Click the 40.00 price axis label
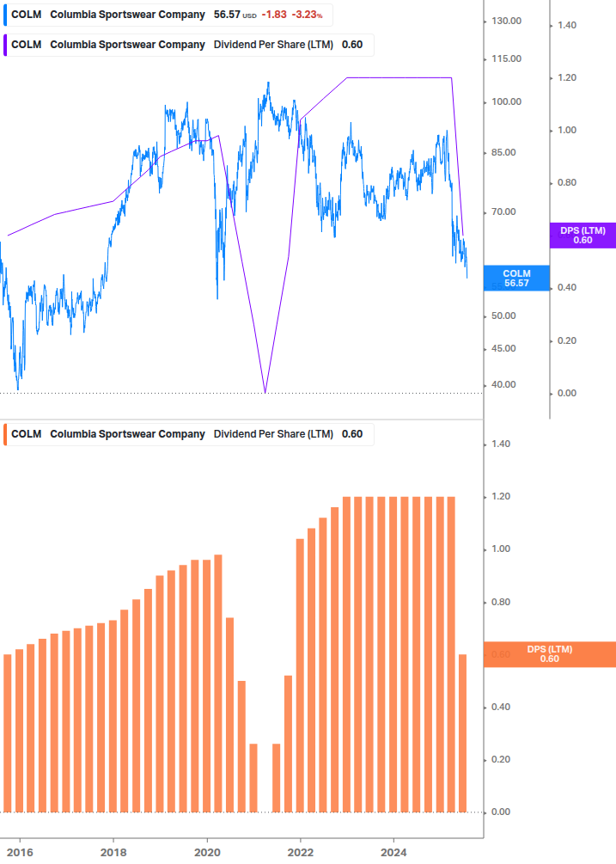 [503, 384]
